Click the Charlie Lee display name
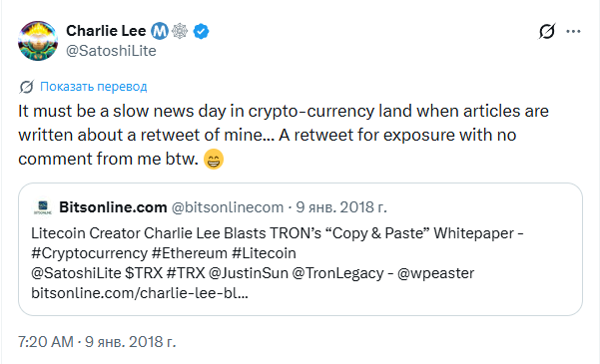This screenshot has height=364, width=600. click(106, 31)
